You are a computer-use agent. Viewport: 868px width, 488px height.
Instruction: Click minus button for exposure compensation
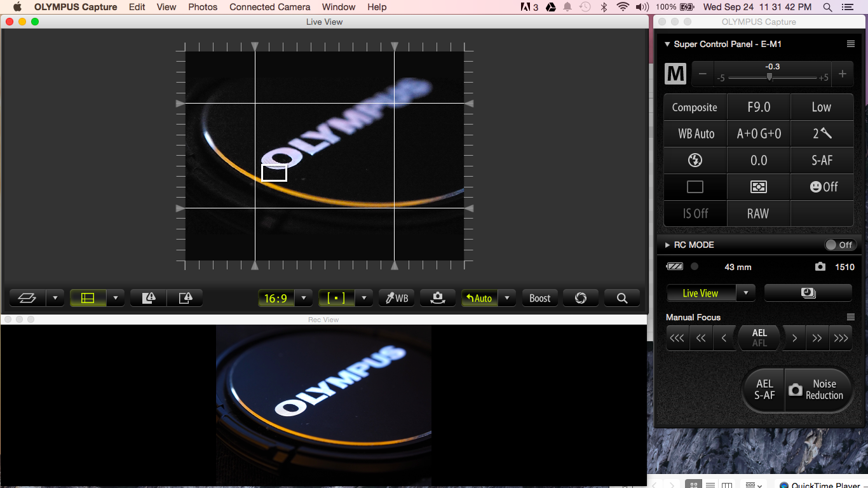703,74
